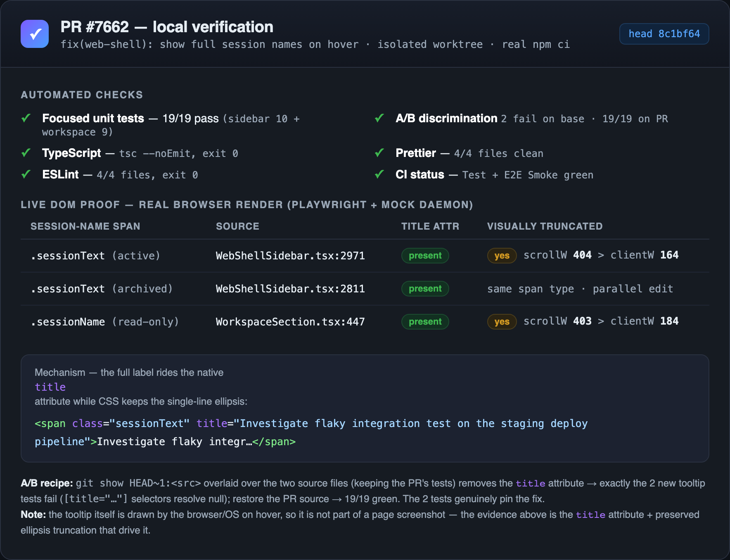
Task: Click the SOURCE column header
Action: click(x=237, y=226)
